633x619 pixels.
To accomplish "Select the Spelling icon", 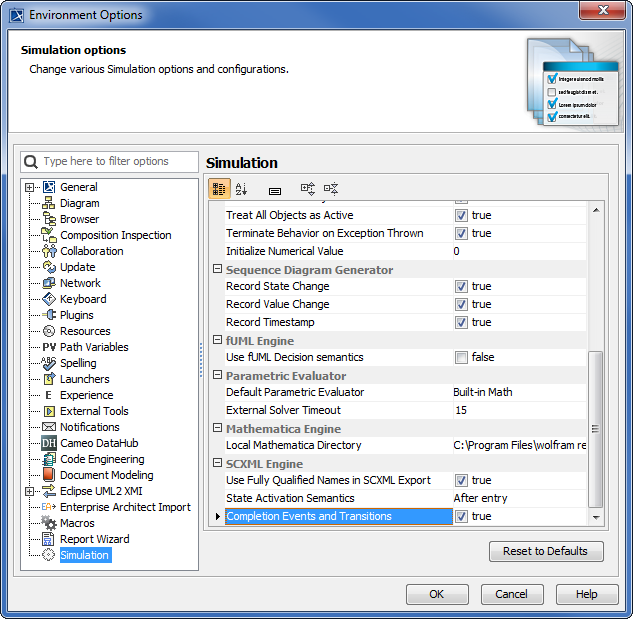I will [49, 363].
